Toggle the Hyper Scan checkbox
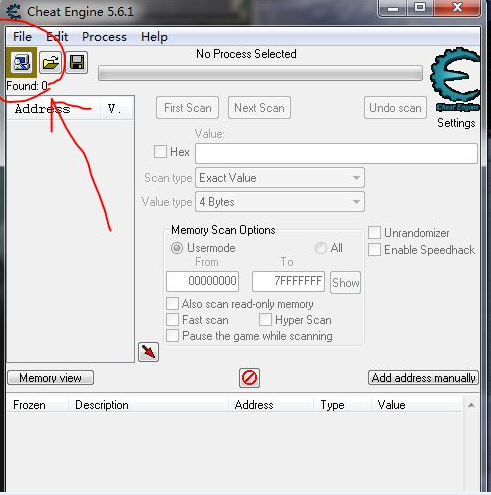The width and height of the screenshot is (491, 495). [265, 320]
